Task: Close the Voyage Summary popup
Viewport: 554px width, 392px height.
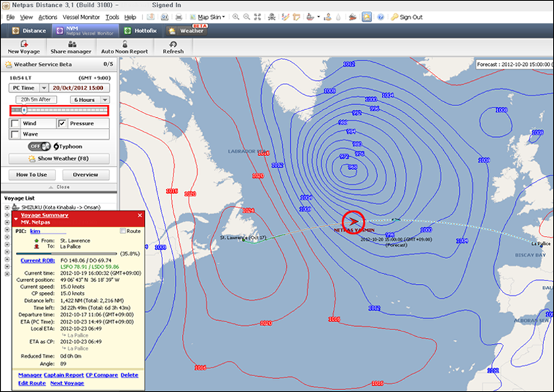Action: [140, 215]
